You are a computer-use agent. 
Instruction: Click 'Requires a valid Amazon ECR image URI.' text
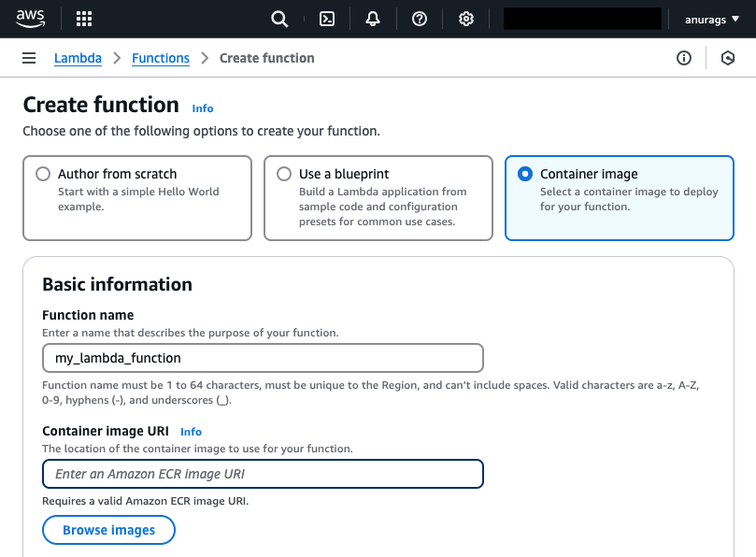point(145,501)
